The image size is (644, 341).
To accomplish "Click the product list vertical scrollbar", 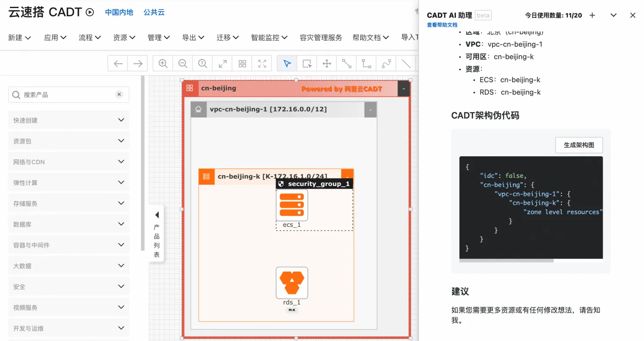I will 143,163.
